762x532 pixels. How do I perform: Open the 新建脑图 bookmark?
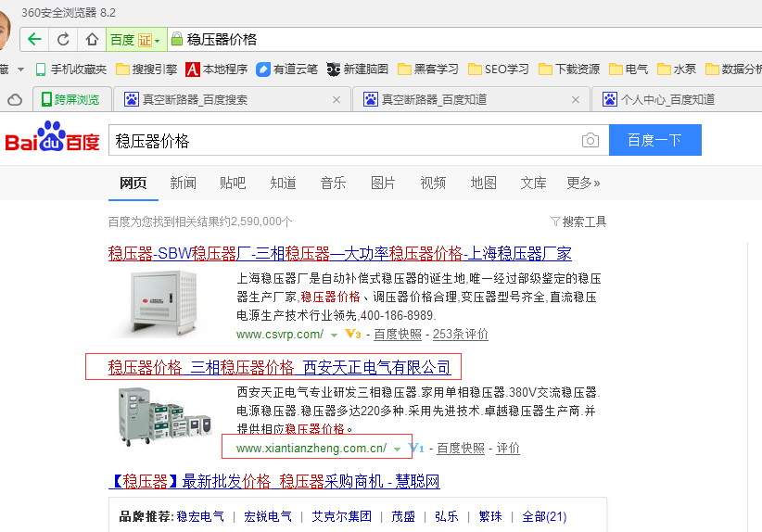click(357, 70)
